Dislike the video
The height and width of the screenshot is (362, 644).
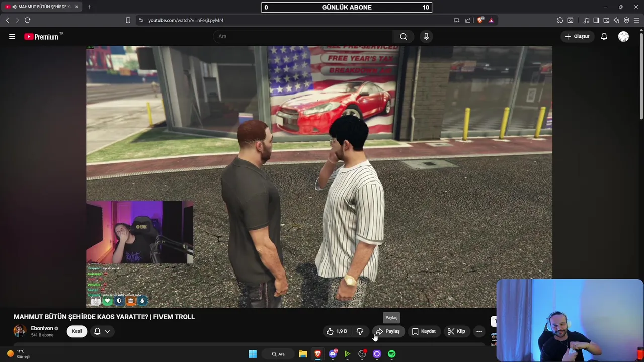[360, 331]
